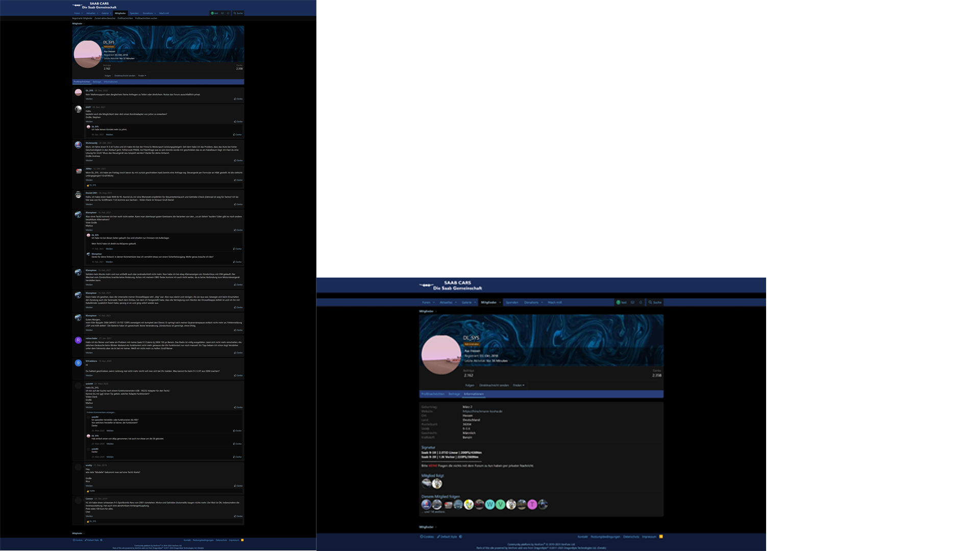Open the Finden dropdown on left profile

click(x=142, y=76)
